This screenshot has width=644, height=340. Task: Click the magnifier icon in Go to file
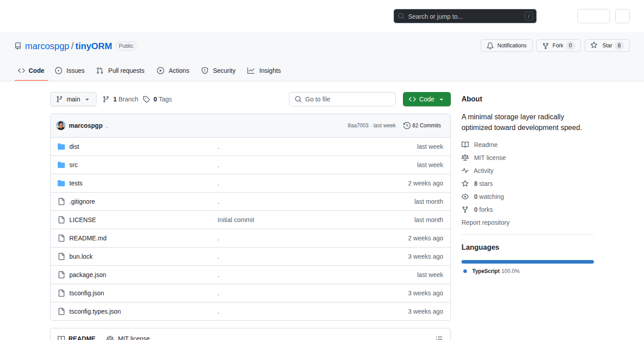point(298,99)
